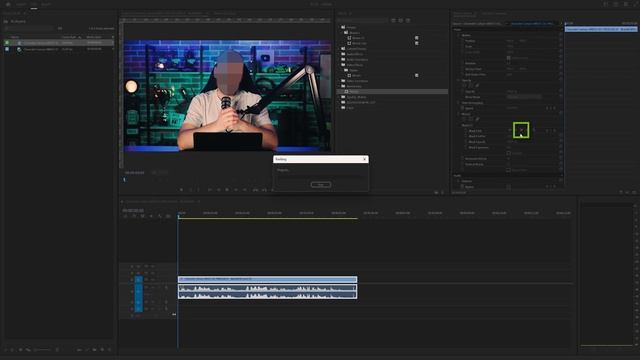Toggle the Sharp Colors checkbox
Image resolution: width=640 pixels, height=360 pixels.
click(509, 170)
